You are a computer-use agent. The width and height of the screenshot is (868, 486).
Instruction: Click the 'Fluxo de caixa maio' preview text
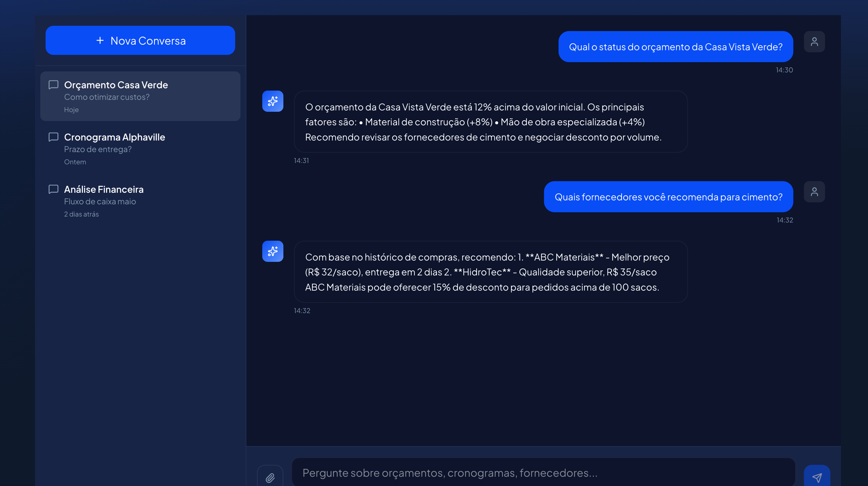(100, 202)
